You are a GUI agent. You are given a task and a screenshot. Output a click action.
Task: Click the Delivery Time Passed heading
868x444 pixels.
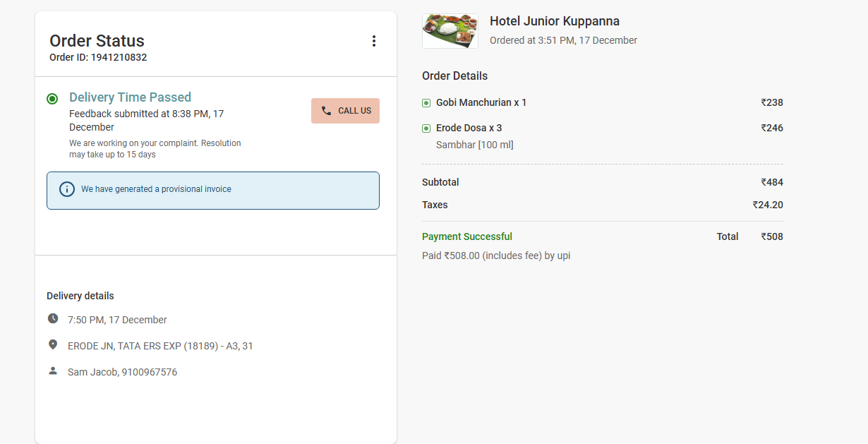coord(130,97)
